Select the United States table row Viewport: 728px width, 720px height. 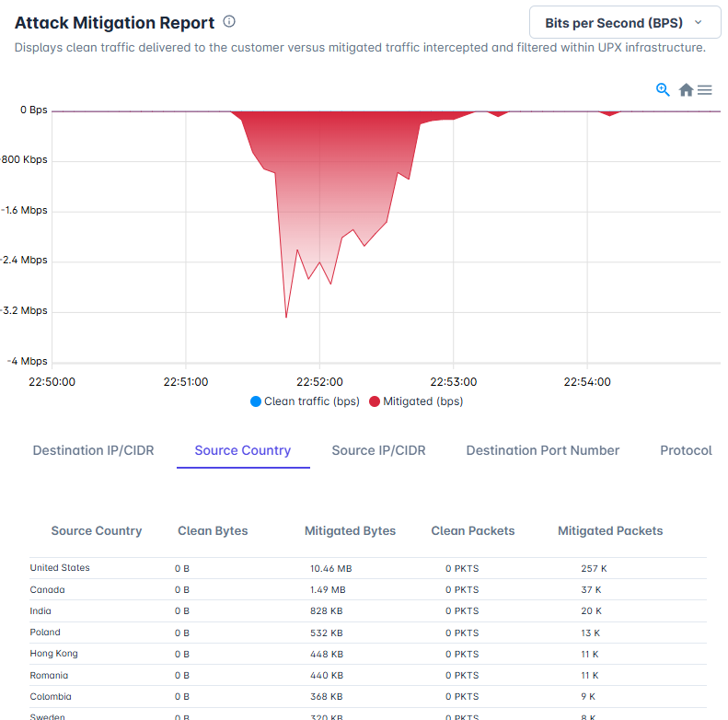pos(368,568)
